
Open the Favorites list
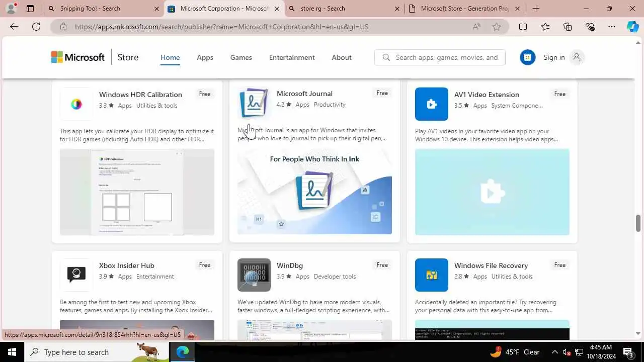tap(545, 27)
